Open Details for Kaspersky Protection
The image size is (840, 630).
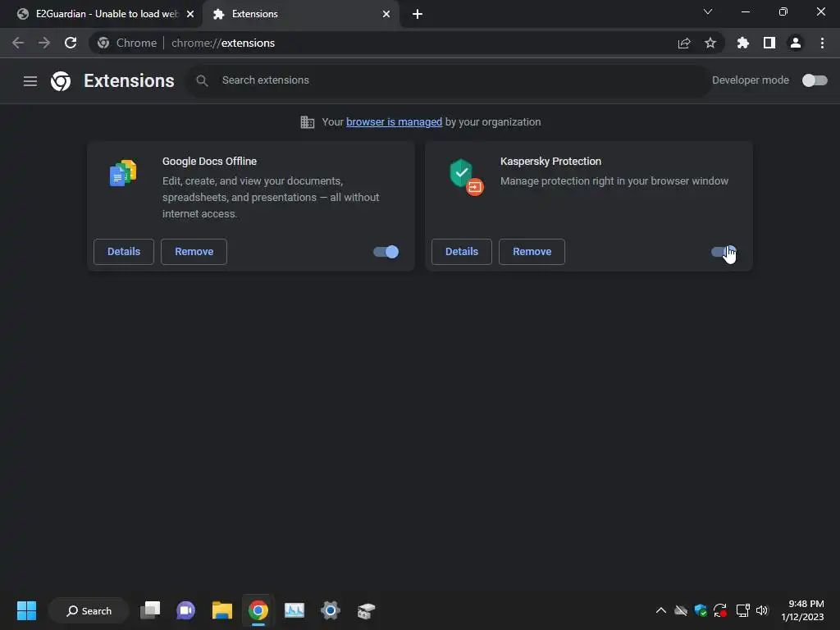pyautogui.click(x=462, y=252)
